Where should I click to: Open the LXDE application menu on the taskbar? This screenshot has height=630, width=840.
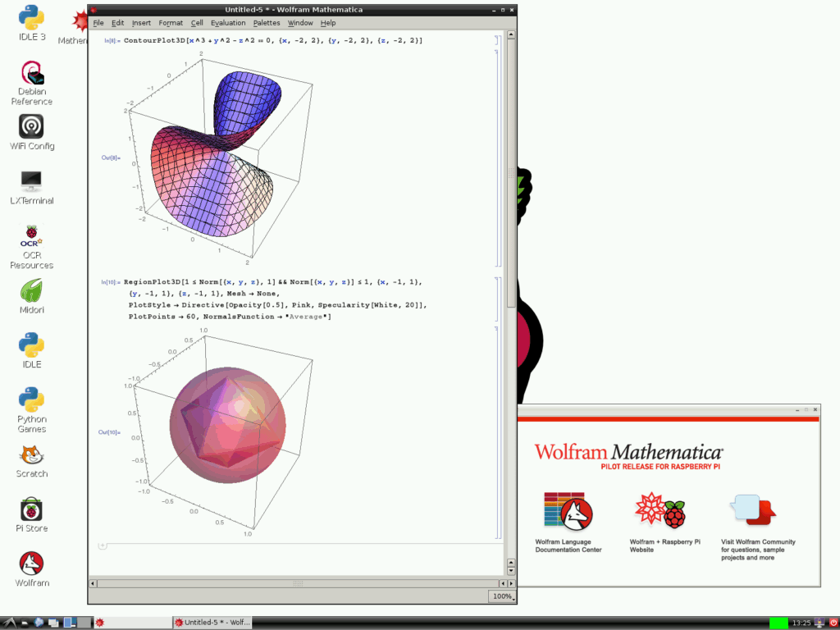pyautogui.click(x=8, y=622)
